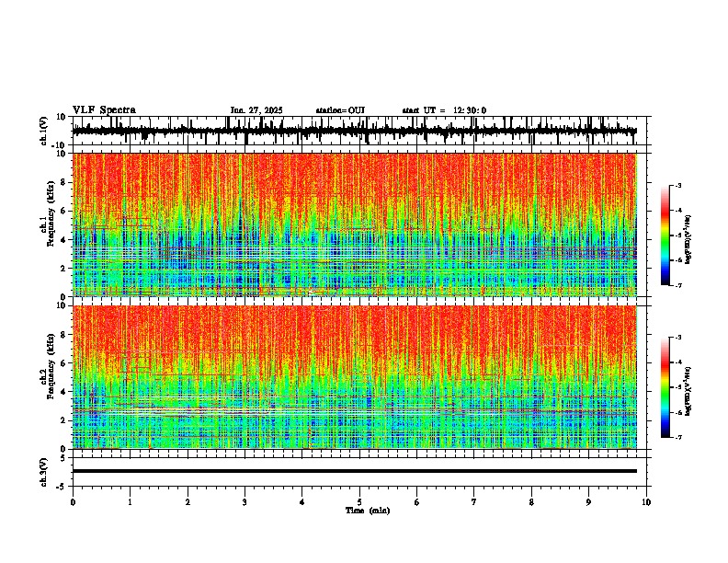Click the ch.2 color scale bar
Viewport: 728px width, 563px height.
tap(665, 387)
